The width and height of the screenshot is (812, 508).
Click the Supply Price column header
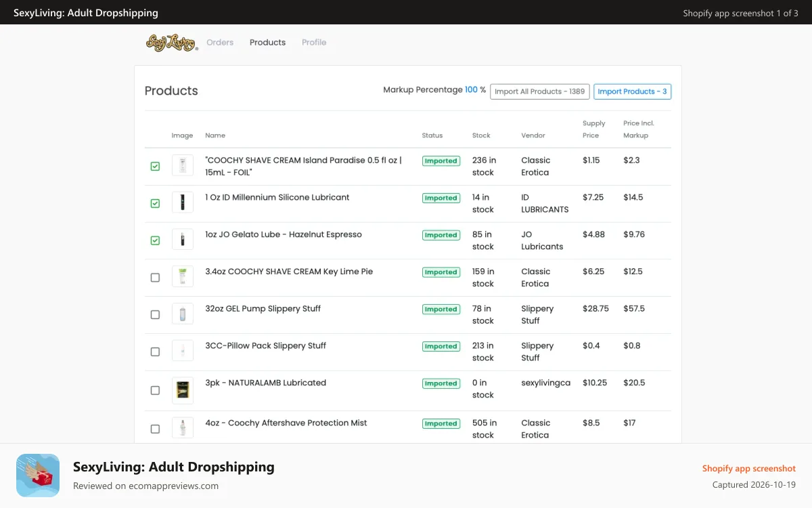[x=594, y=129]
